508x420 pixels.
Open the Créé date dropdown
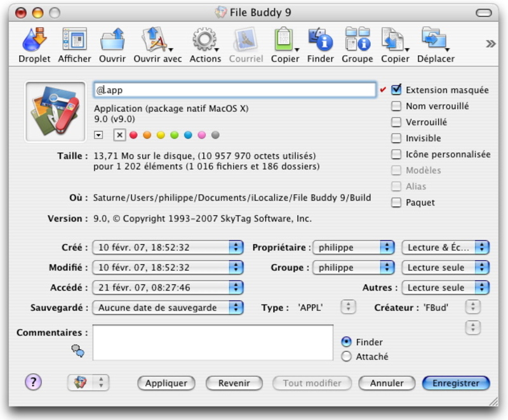[x=168, y=247]
